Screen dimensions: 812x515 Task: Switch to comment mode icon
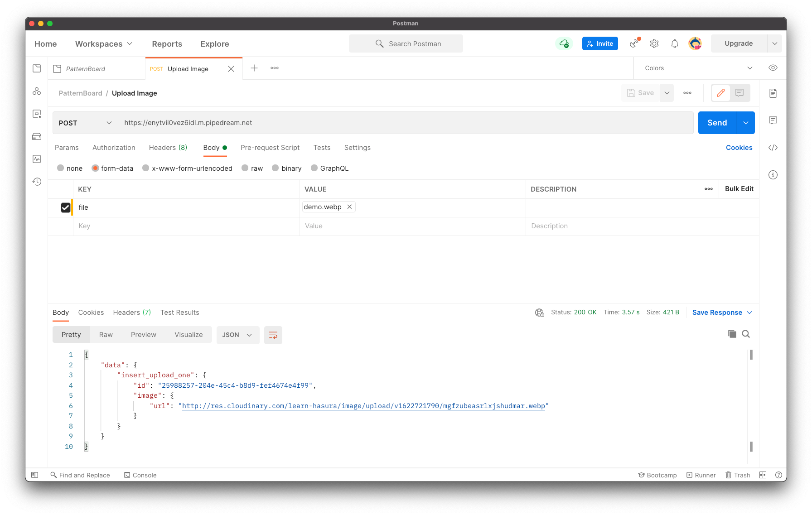pos(739,93)
